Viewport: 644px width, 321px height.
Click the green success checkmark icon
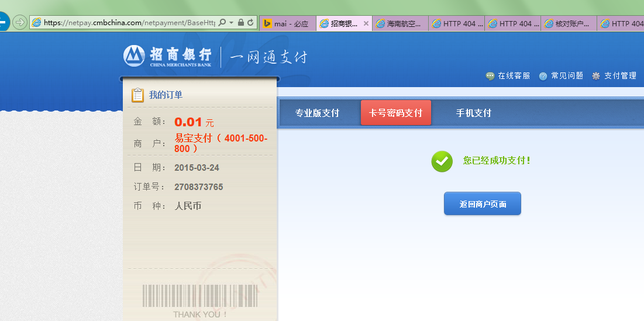click(442, 161)
